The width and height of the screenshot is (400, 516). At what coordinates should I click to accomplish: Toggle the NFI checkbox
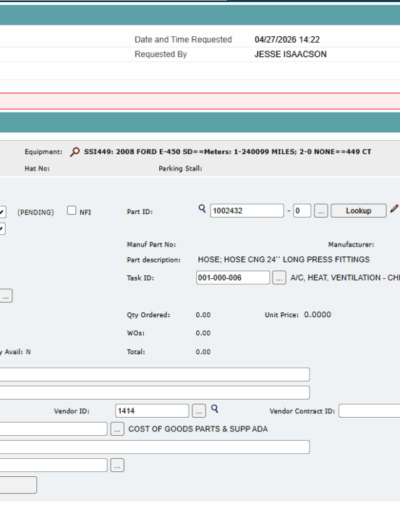point(71,210)
